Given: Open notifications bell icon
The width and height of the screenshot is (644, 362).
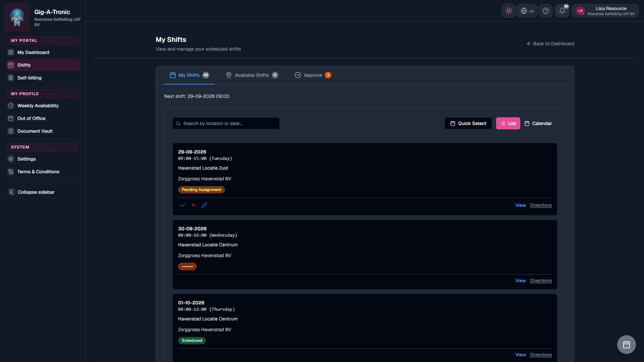Looking at the screenshot, I should coord(562,11).
